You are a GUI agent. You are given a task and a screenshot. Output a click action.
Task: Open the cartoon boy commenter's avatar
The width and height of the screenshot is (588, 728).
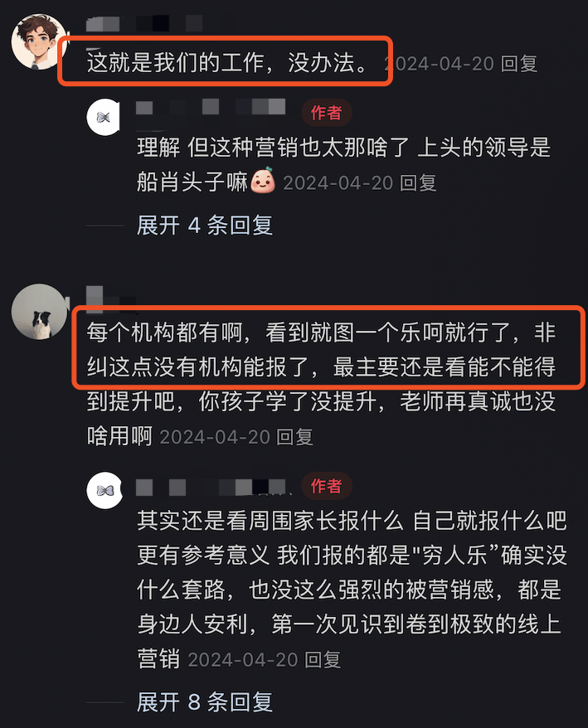point(40,41)
